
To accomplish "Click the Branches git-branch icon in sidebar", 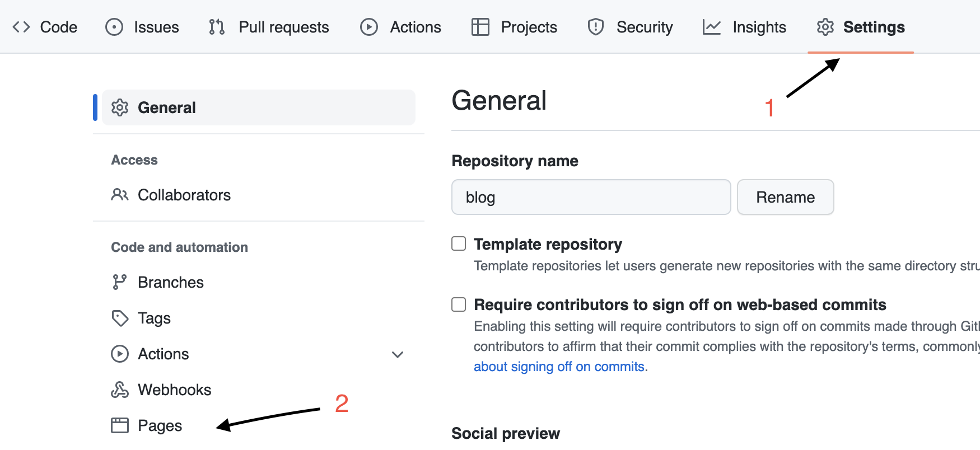I will click(120, 282).
